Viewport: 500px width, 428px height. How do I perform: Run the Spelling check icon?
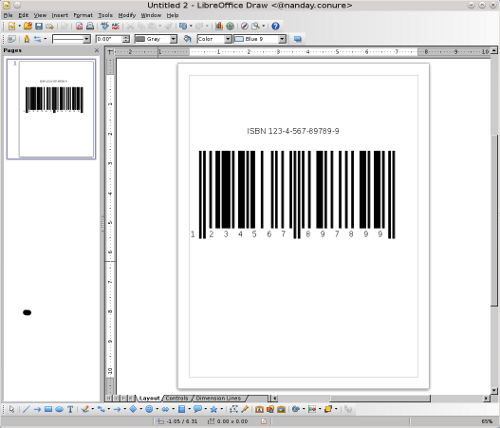105,26
